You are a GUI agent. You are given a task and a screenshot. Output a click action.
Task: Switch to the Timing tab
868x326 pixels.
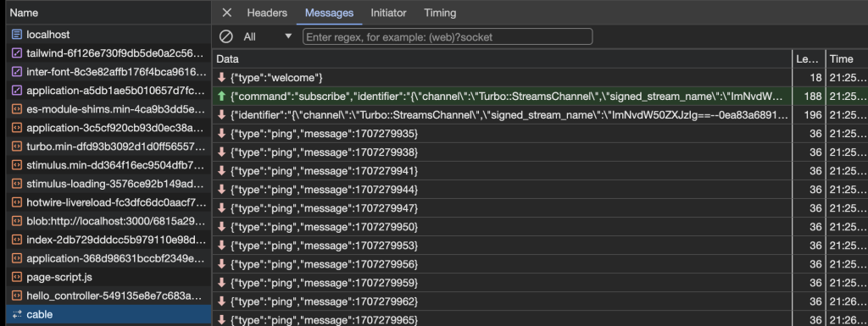(x=440, y=13)
